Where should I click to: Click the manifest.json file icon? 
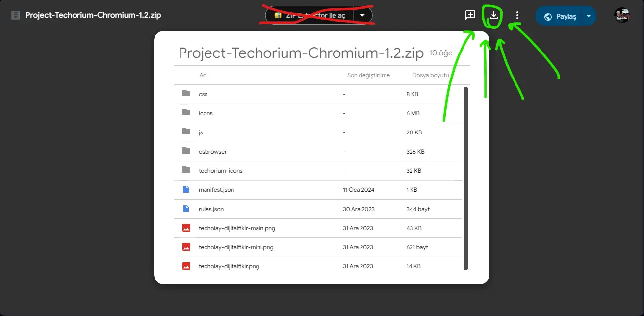(186, 189)
